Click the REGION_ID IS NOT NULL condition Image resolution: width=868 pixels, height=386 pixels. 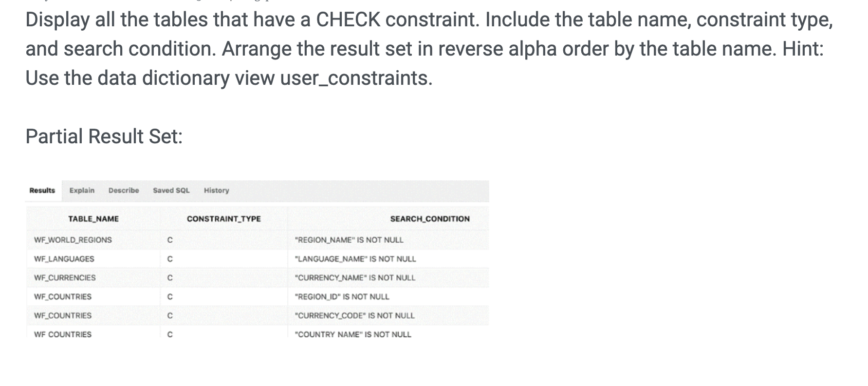pos(341,296)
